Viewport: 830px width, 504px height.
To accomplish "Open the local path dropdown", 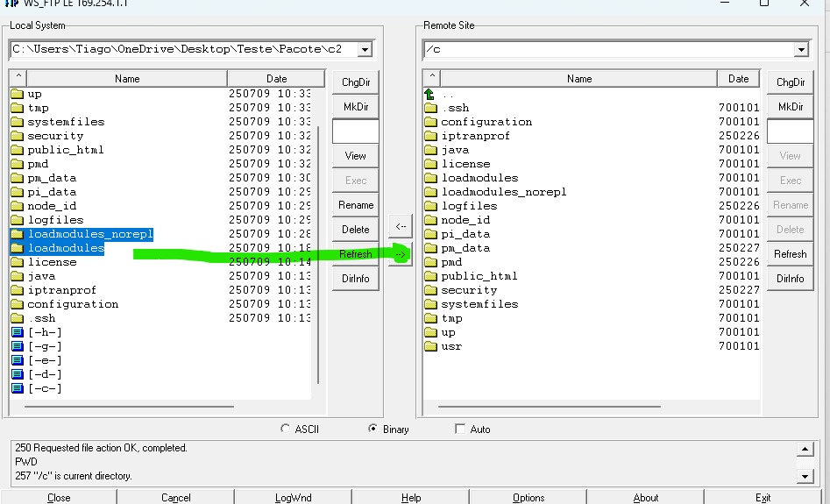I will [x=365, y=49].
